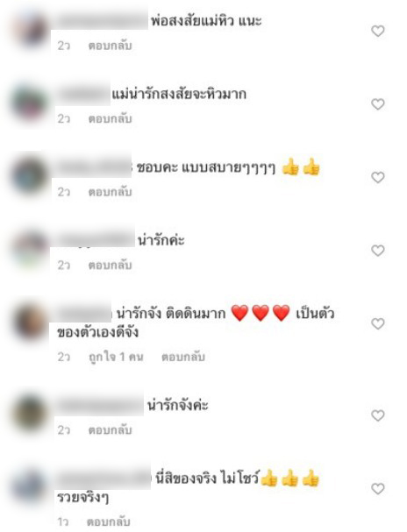Reply to 'ชอบคะ แบบสบายๆๆๆๆ' comment

coord(110,192)
